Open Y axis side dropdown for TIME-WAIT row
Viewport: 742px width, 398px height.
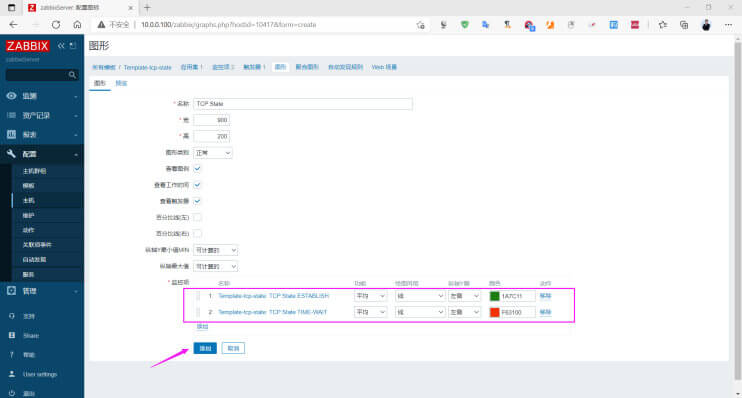[465, 312]
